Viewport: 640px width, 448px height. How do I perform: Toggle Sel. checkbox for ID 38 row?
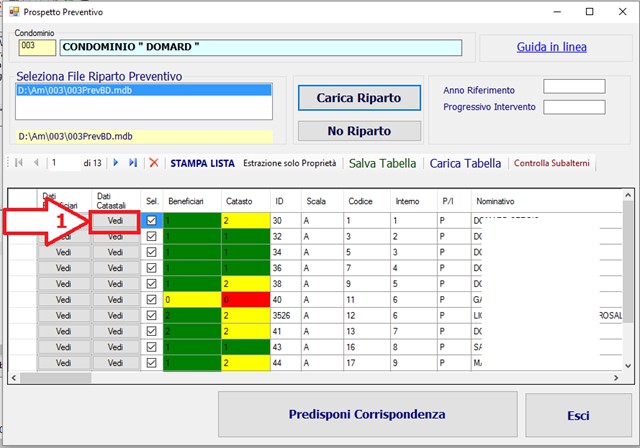point(151,284)
